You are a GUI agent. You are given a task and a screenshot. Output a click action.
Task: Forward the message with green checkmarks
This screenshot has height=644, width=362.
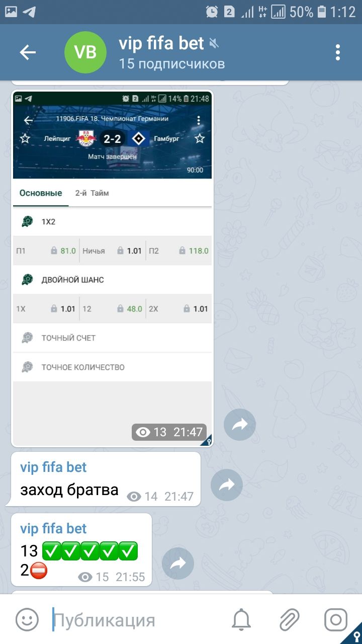coord(178,563)
